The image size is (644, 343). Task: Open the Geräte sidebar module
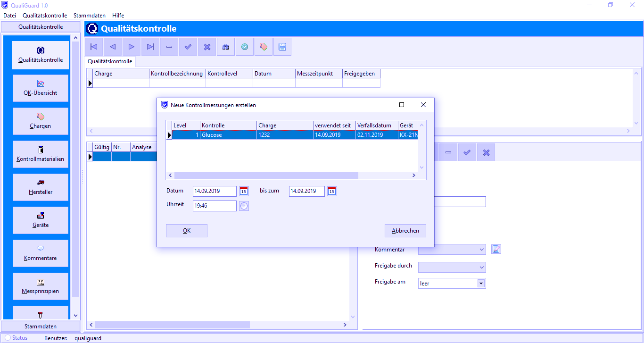point(41,220)
